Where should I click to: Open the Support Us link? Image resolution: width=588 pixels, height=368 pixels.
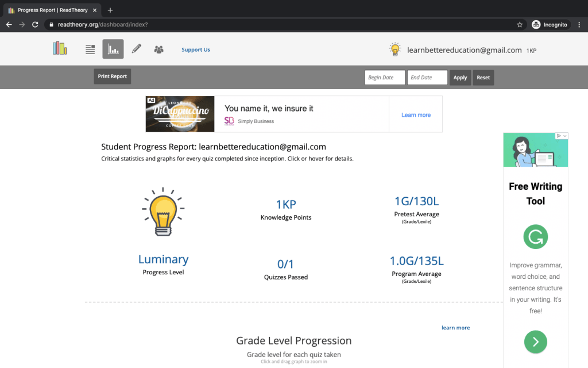coord(196,50)
